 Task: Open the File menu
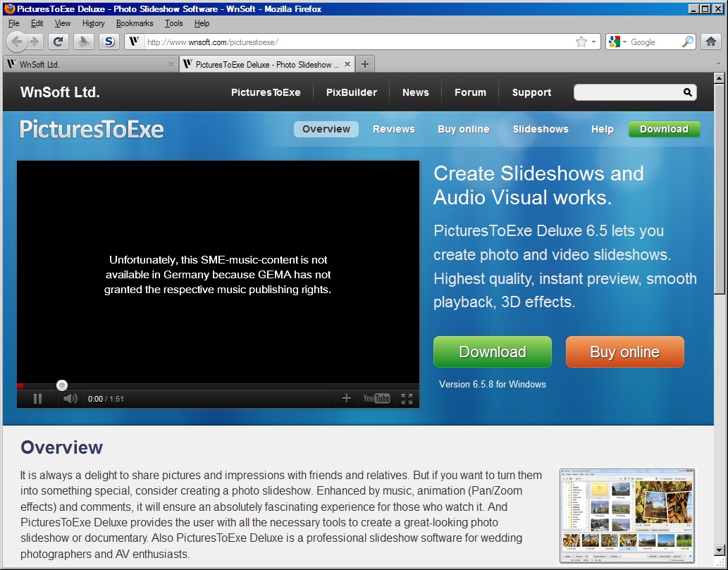[14, 23]
